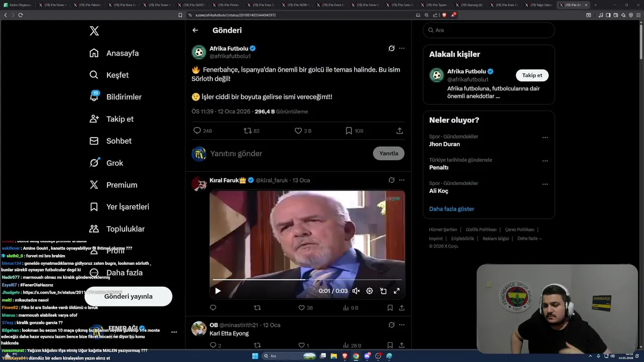644x362 pixels.
Task: Open options for Penaltı trend
Action: (545, 161)
